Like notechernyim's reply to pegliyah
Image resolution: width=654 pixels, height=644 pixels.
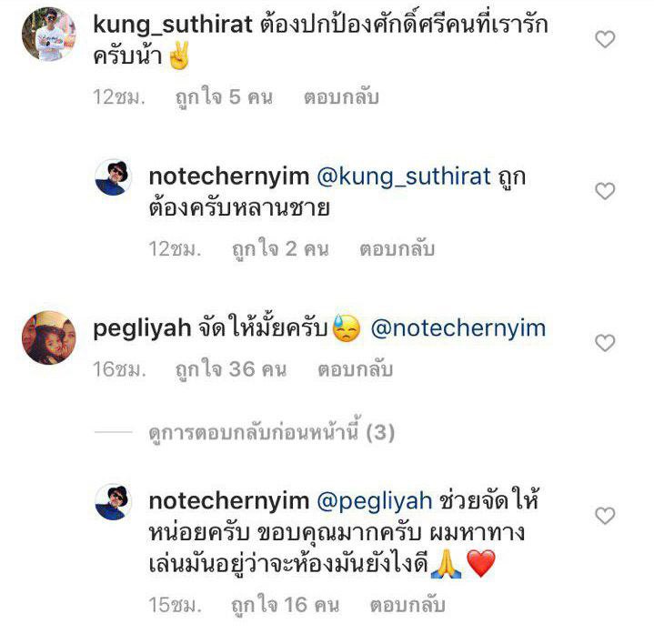click(605, 516)
